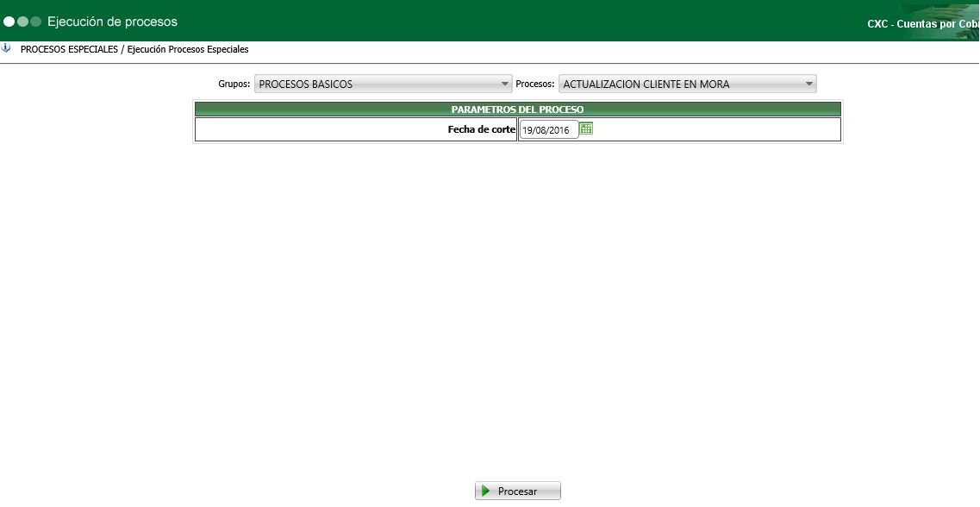Click the Fecha de corte date field
The image size is (980, 507).
click(x=549, y=130)
